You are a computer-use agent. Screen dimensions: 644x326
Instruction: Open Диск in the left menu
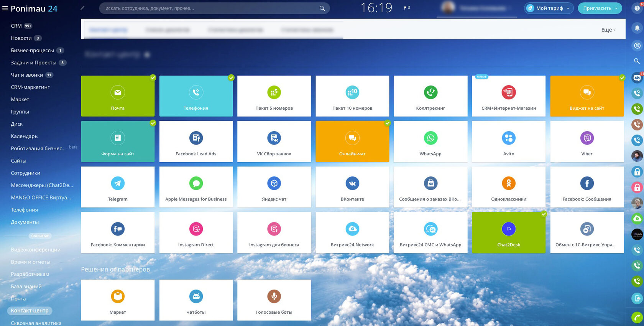pyautogui.click(x=17, y=124)
